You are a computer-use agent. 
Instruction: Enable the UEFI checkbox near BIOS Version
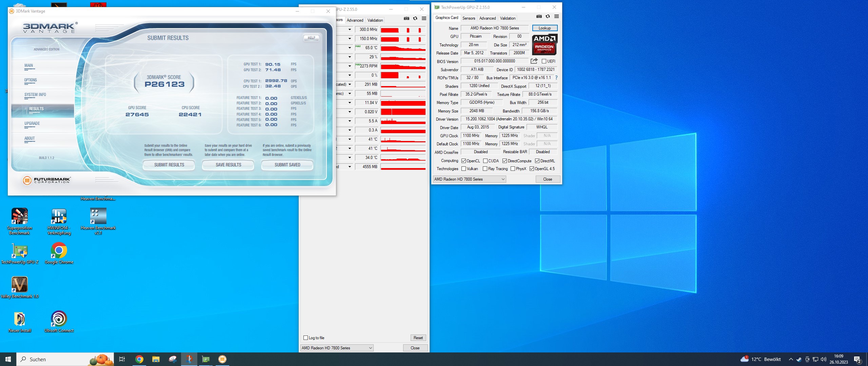click(x=544, y=61)
